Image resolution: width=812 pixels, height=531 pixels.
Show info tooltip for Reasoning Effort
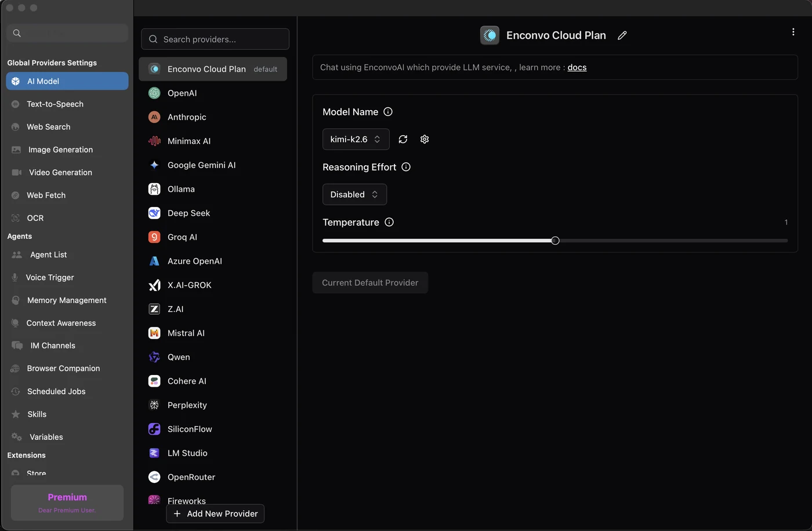(x=406, y=167)
